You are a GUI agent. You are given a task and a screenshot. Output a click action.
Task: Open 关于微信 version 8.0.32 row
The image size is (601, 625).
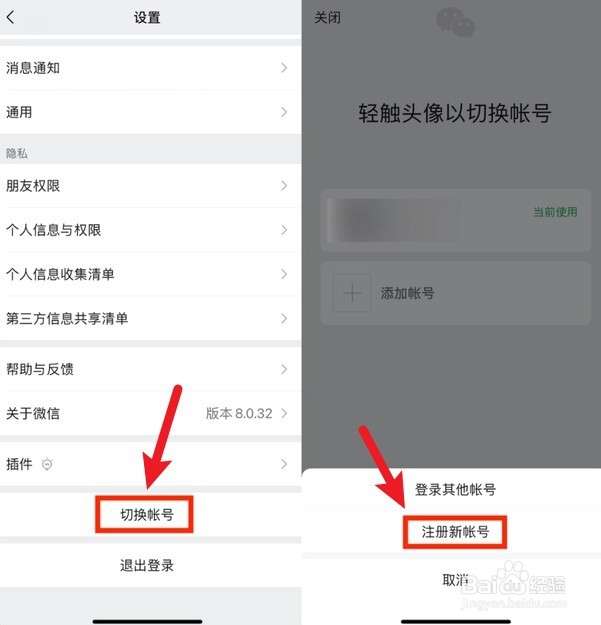pyautogui.click(x=150, y=413)
